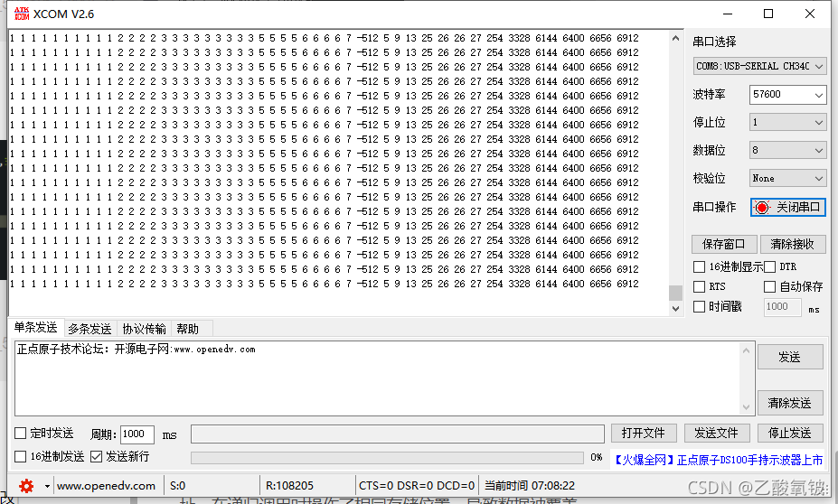Close the serial port with 关闭串口
This screenshot has width=838, height=504.
point(788,207)
